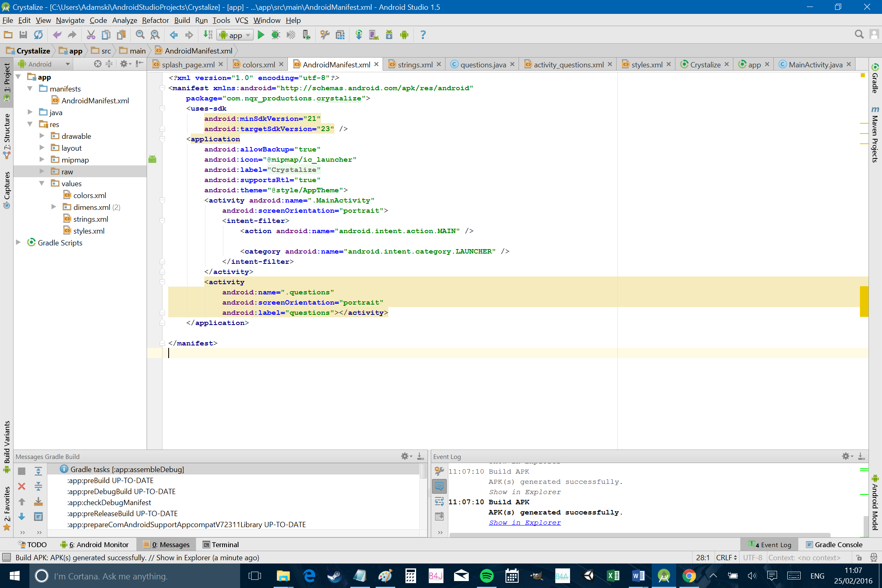Collapse the manifests folder in tree
Image resolution: width=882 pixels, height=588 pixels.
pyautogui.click(x=30, y=89)
